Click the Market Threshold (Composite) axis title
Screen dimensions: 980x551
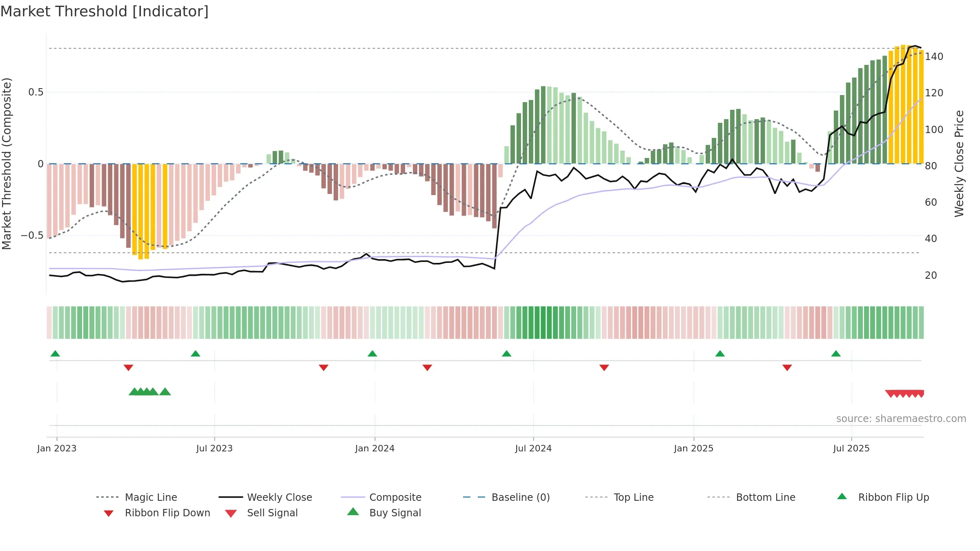coord(7,163)
